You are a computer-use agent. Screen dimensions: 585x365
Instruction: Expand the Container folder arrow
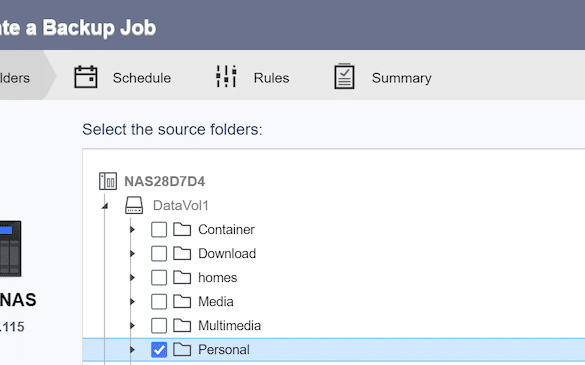pyautogui.click(x=132, y=229)
